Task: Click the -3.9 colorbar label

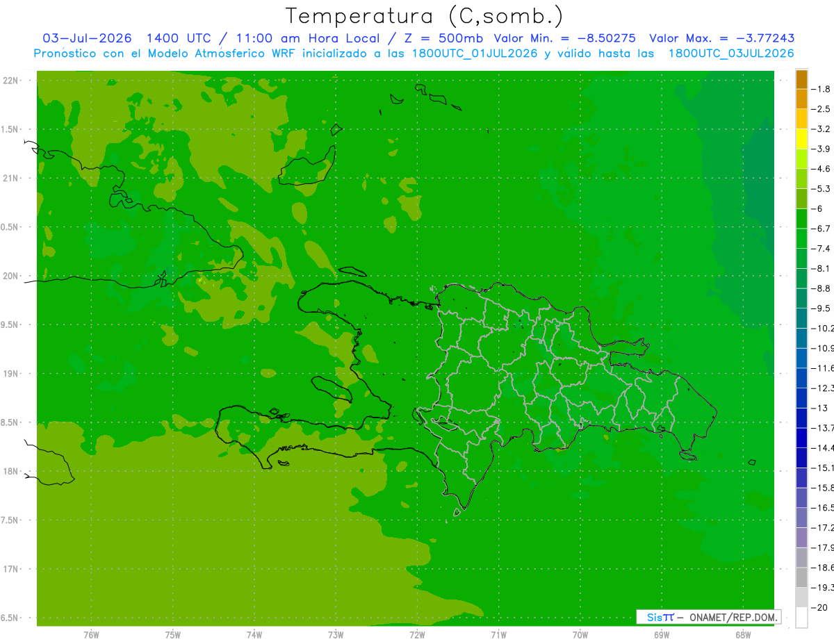Action: (821, 149)
